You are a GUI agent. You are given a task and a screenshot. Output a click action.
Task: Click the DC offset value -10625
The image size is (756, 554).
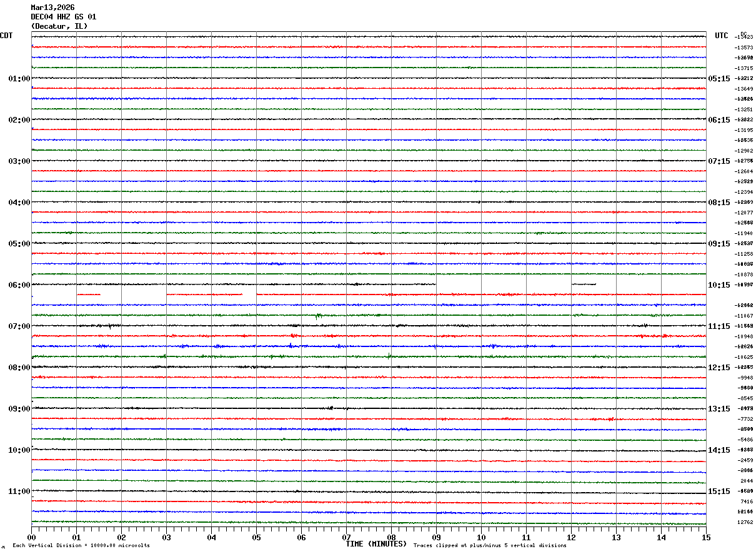click(x=744, y=357)
